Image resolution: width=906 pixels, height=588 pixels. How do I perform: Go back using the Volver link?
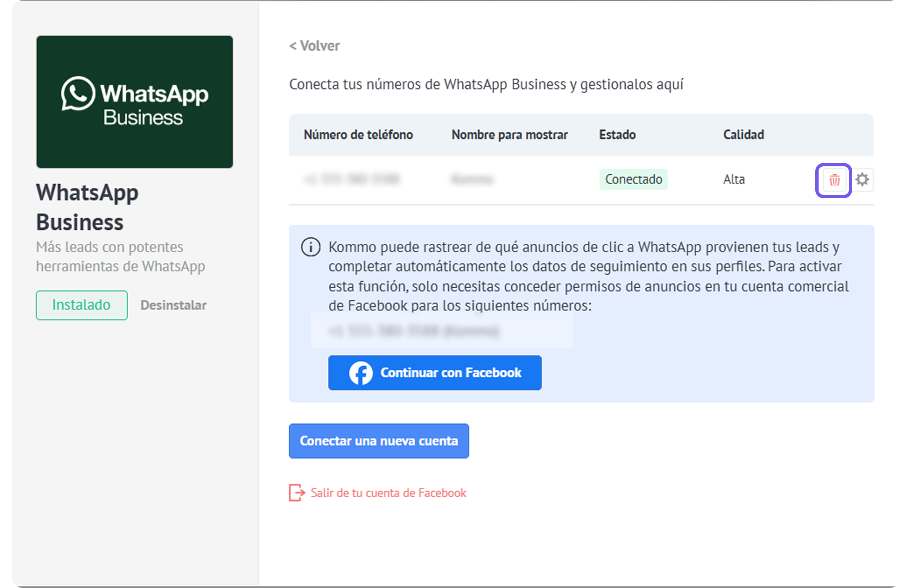314,46
